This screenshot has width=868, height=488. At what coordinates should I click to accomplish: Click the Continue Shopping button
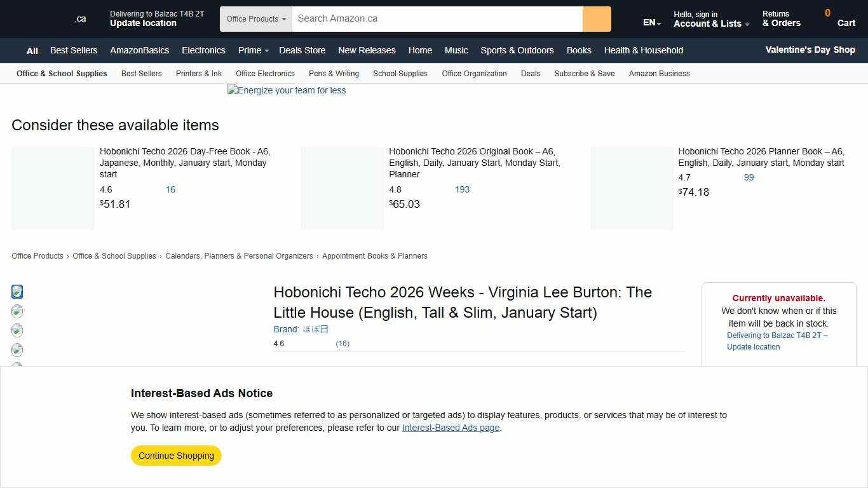coord(176,456)
